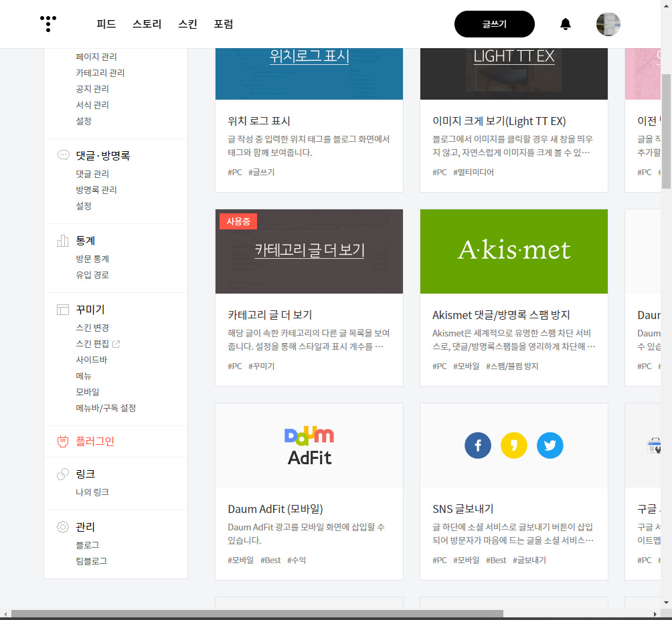Open the 포럼 menu
Image resolution: width=672 pixels, height=620 pixels.
pos(224,24)
